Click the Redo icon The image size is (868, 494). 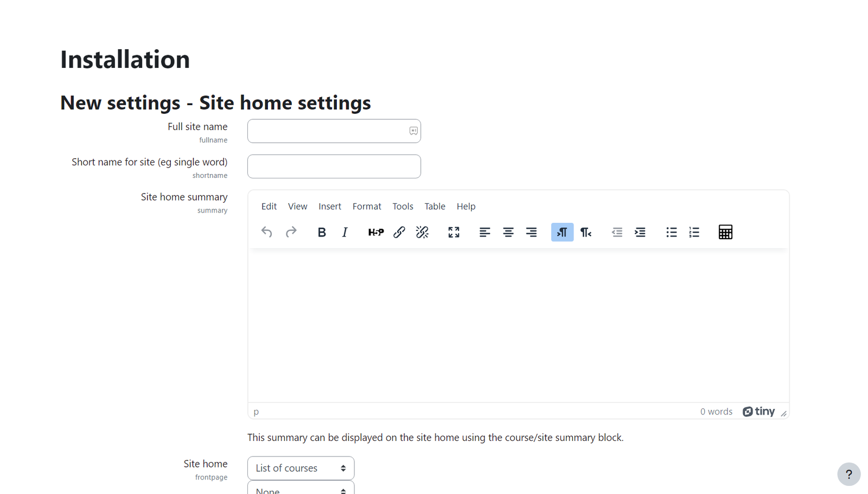point(291,232)
